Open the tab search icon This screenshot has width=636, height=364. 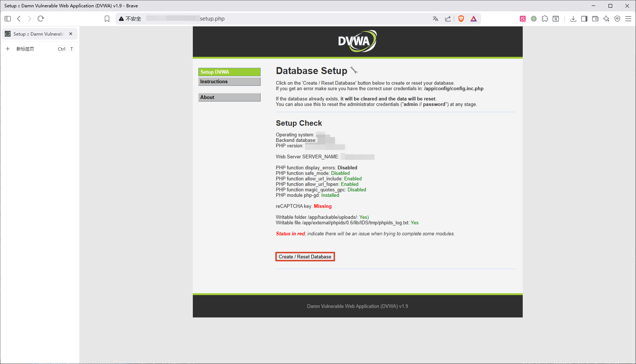coord(556,19)
